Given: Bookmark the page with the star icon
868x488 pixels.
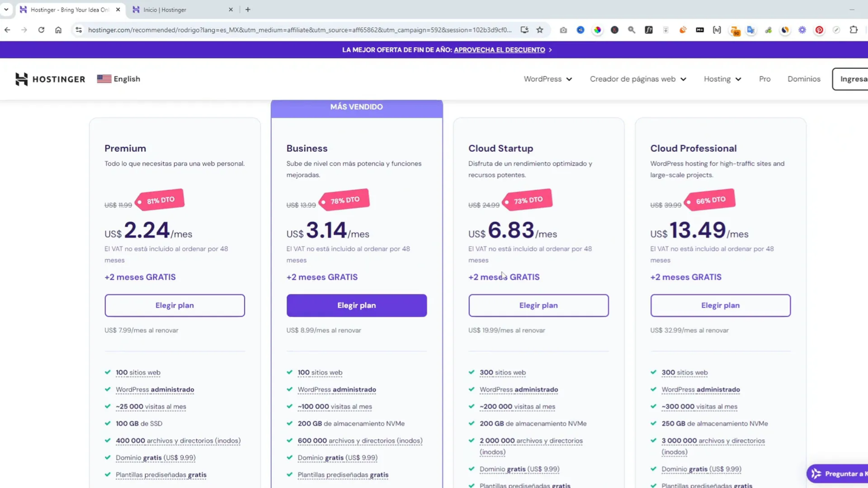Looking at the screenshot, I should point(540,30).
